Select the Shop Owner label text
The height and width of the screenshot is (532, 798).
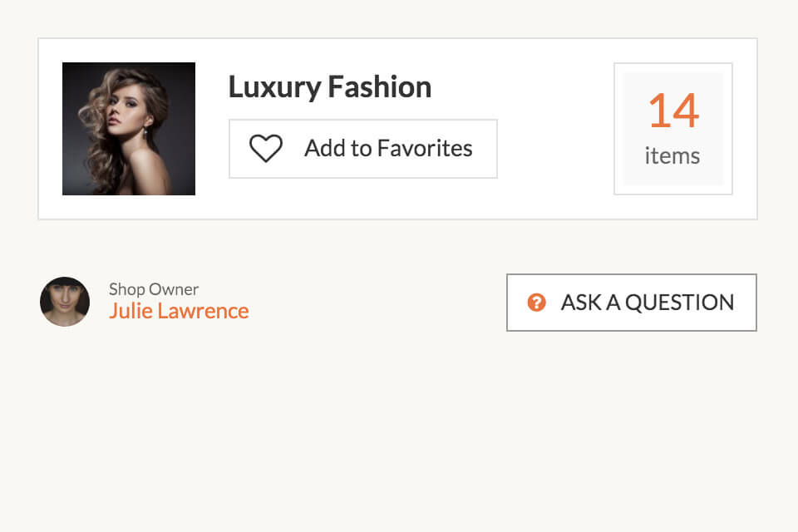tap(154, 289)
